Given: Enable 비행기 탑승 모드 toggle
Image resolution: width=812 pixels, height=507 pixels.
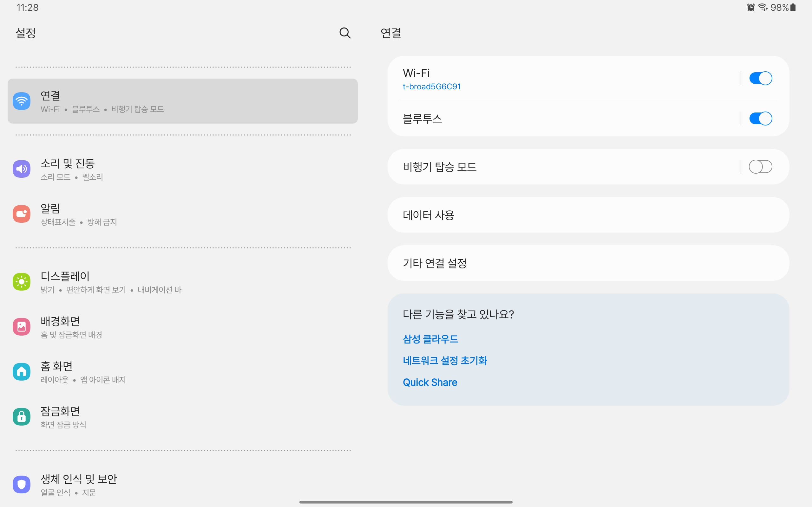Looking at the screenshot, I should click(760, 167).
